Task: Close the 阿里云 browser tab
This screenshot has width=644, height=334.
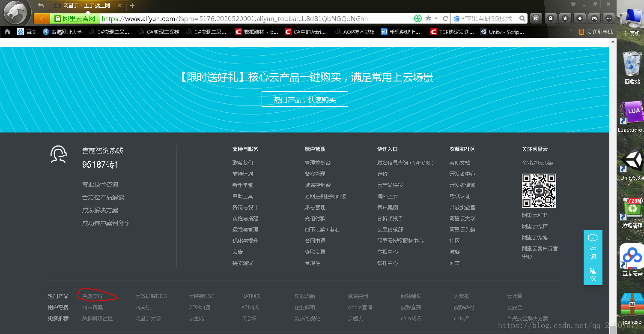Action: tap(119, 6)
